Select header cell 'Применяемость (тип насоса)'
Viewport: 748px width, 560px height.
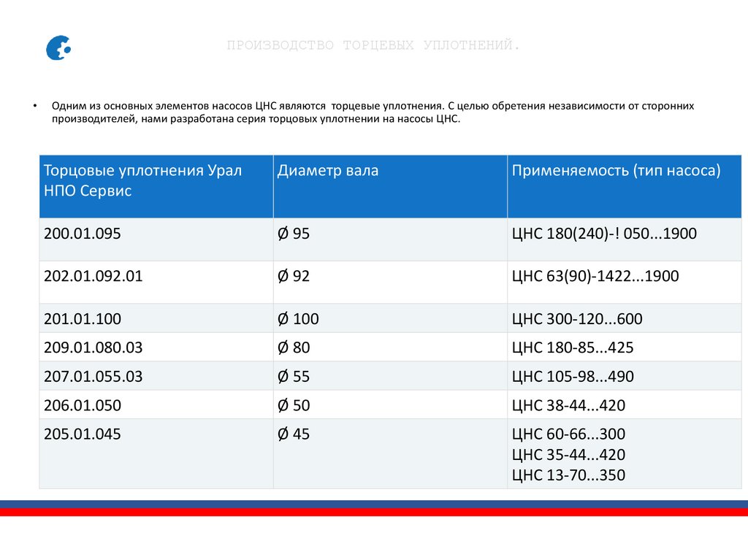[x=625, y=186]
